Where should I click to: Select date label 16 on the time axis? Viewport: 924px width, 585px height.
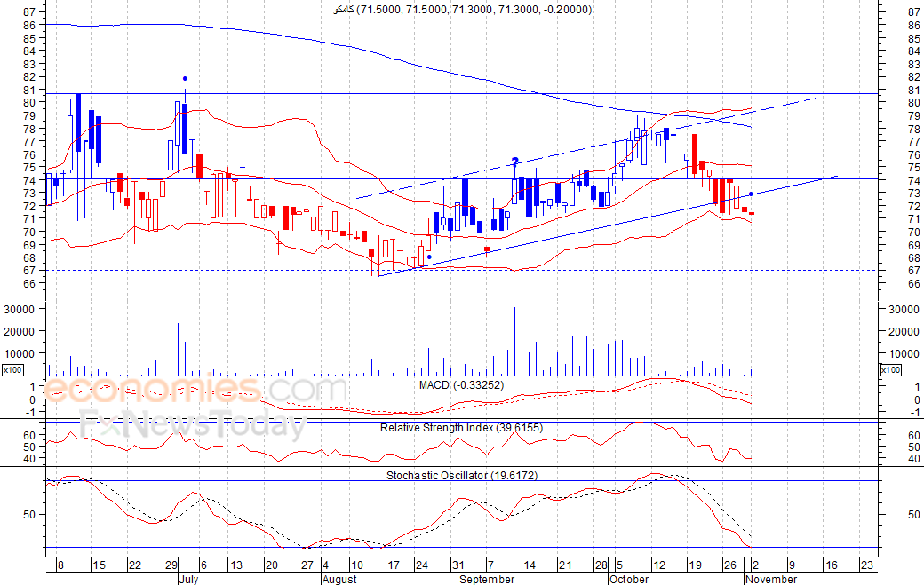[x=832, y=565]
